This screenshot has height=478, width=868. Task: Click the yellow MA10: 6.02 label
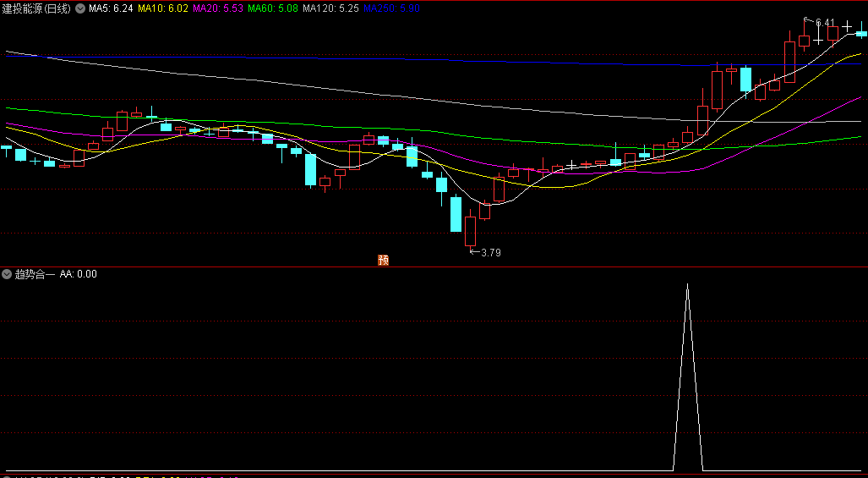(163, 8)
